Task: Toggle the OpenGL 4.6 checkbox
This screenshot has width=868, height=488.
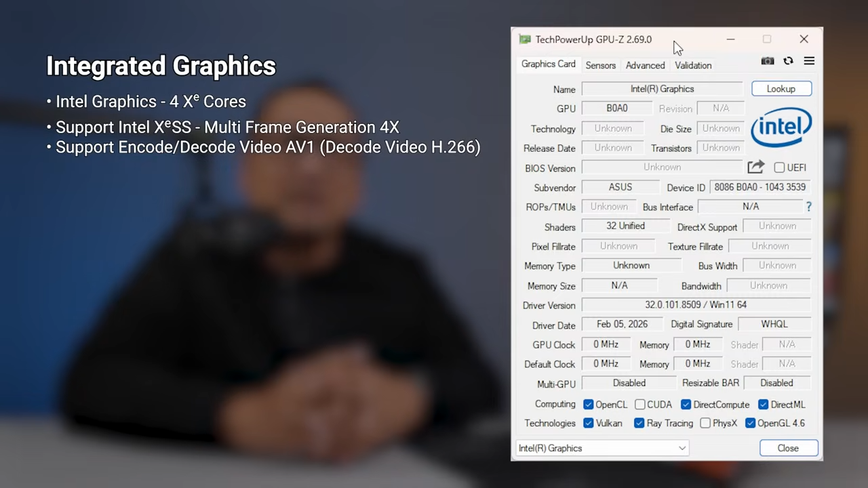Action: pos(750,423)
